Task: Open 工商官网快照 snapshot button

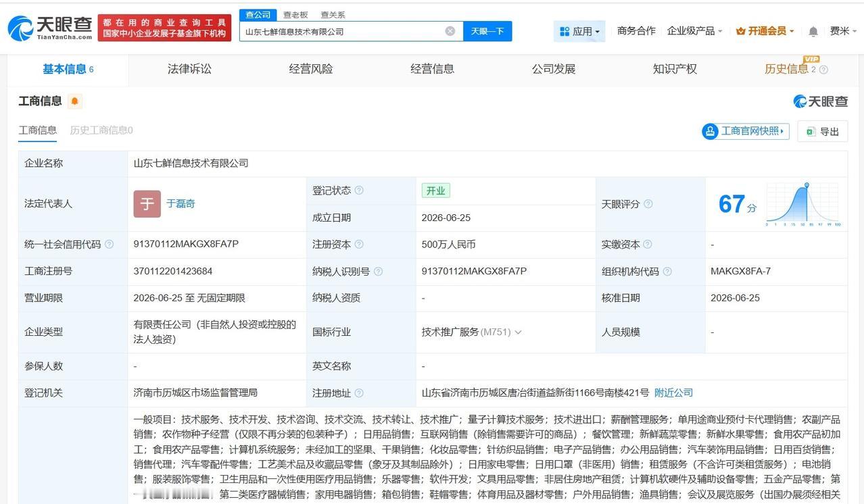Action: point(746,131)
